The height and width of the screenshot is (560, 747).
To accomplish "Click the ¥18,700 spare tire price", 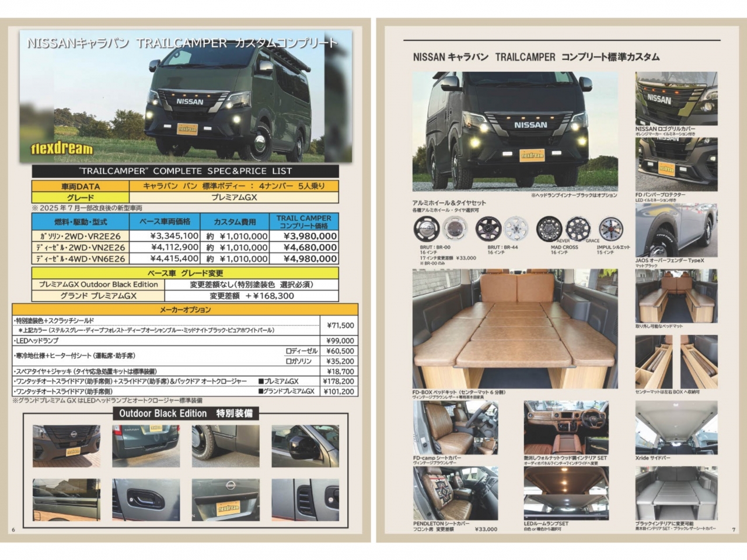I will pyautogui.click(x=339, y=371).
